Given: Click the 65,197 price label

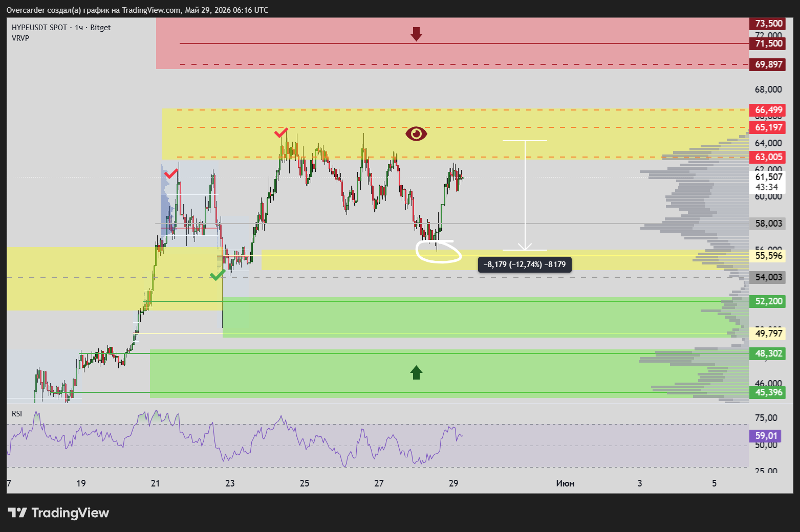Looking at the screenshot, I should click(x=768, y=127).
